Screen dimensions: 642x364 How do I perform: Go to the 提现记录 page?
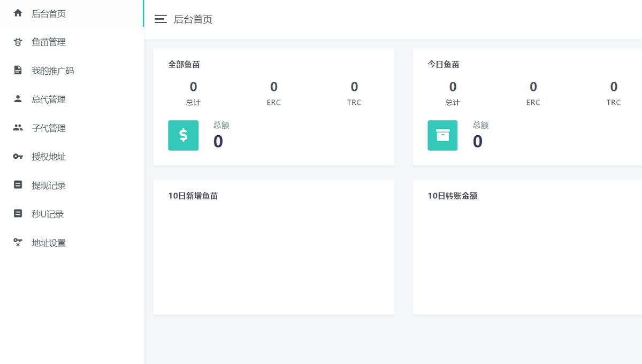49,185
